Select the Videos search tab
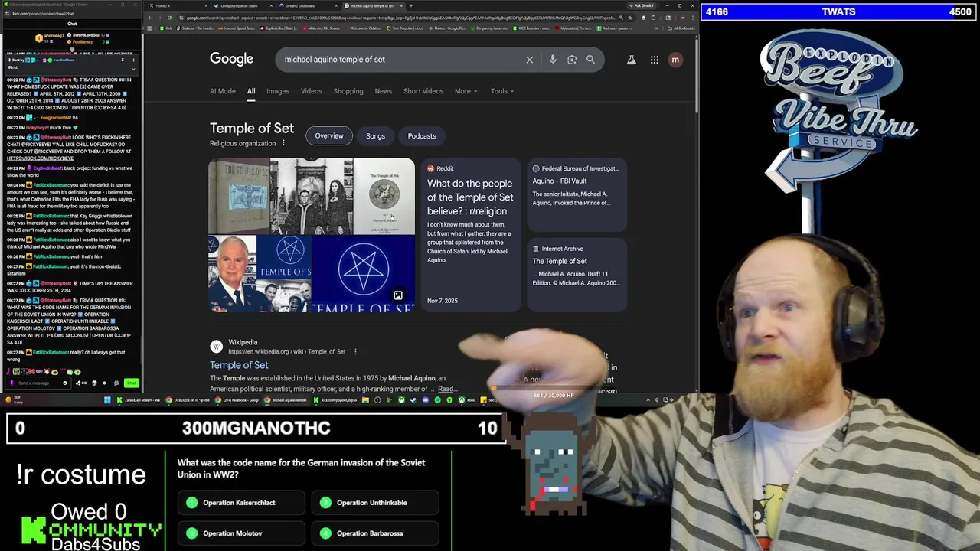Viewport: 980px width, 551px height. (x=311, y=91)
